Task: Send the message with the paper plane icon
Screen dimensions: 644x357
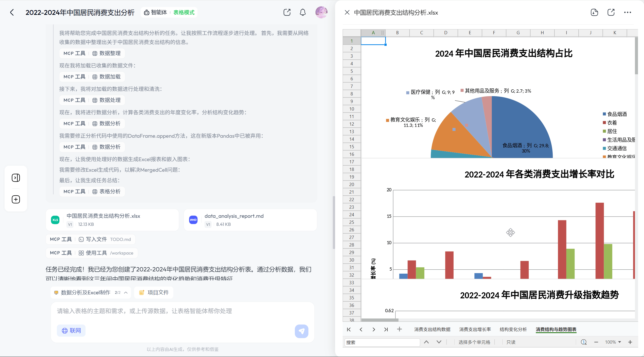Action: 301,331
